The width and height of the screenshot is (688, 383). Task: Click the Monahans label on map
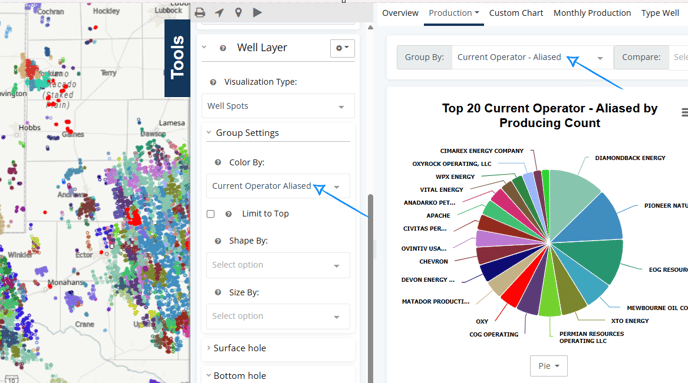66,282
